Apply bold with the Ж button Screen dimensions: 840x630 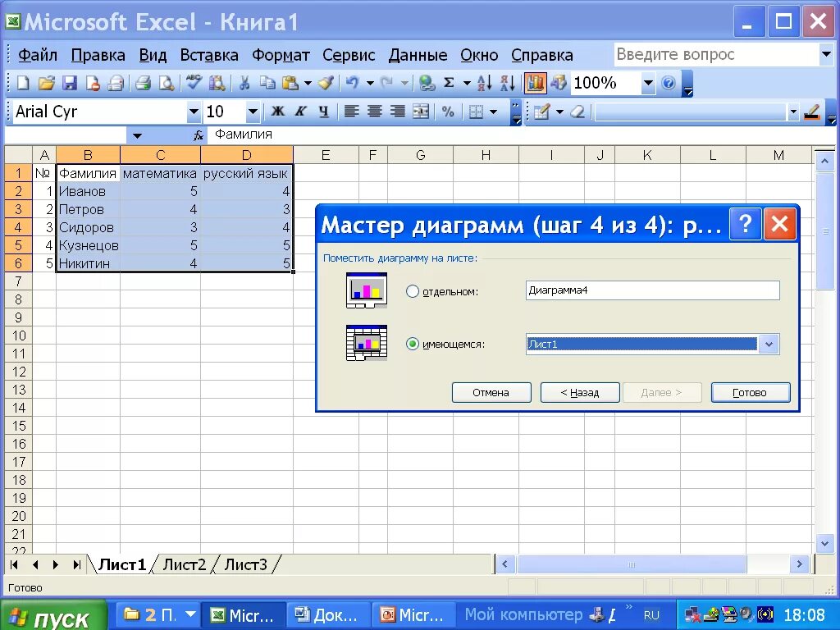[x=277, y=112]
